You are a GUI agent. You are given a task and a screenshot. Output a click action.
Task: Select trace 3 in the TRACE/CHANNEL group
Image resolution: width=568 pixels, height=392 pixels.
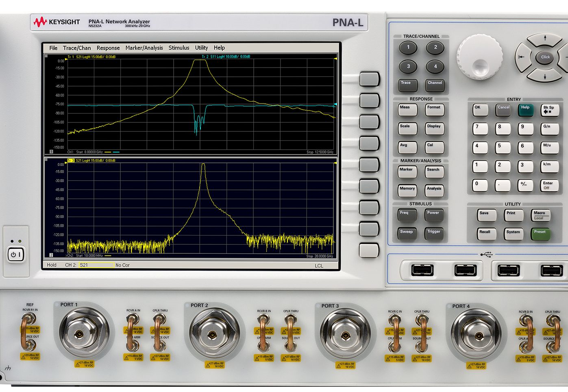click(x=408, y=67)
